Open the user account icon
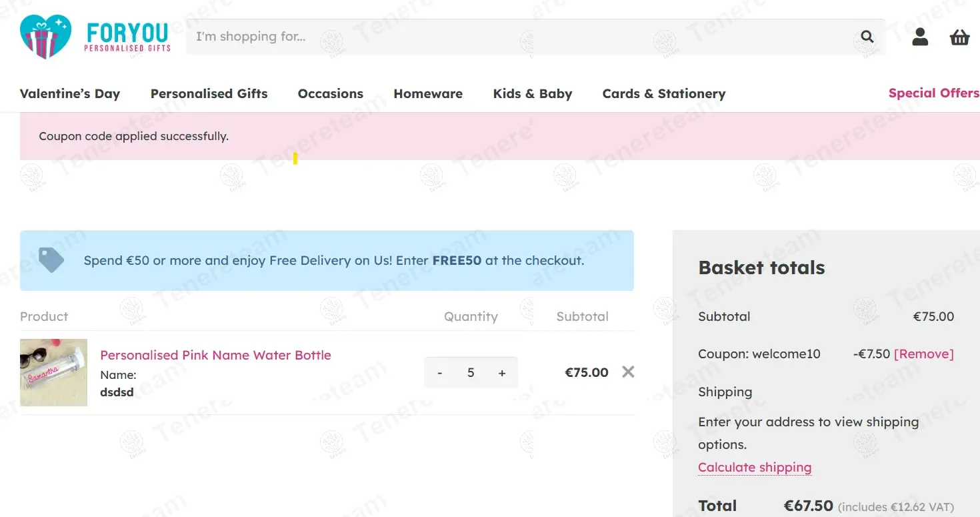Screen dimensions: 980x517 [x=920, y=37]
